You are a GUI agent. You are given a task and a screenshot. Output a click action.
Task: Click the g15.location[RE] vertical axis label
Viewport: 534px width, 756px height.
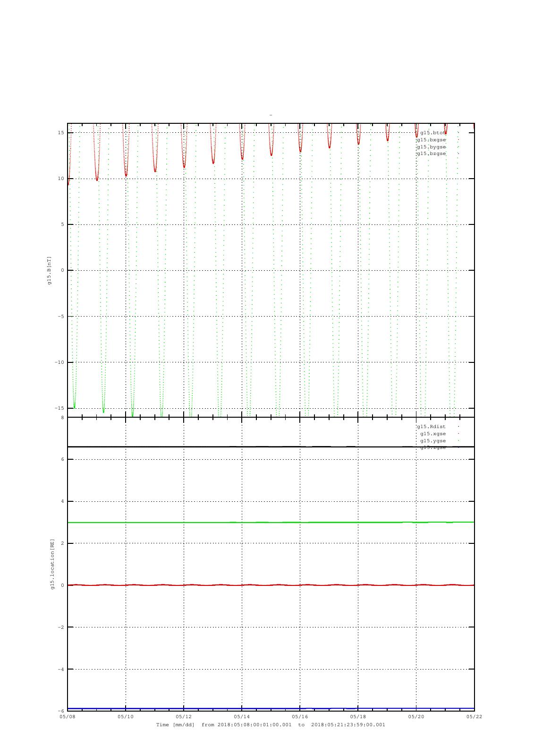[x=53, y=564]
